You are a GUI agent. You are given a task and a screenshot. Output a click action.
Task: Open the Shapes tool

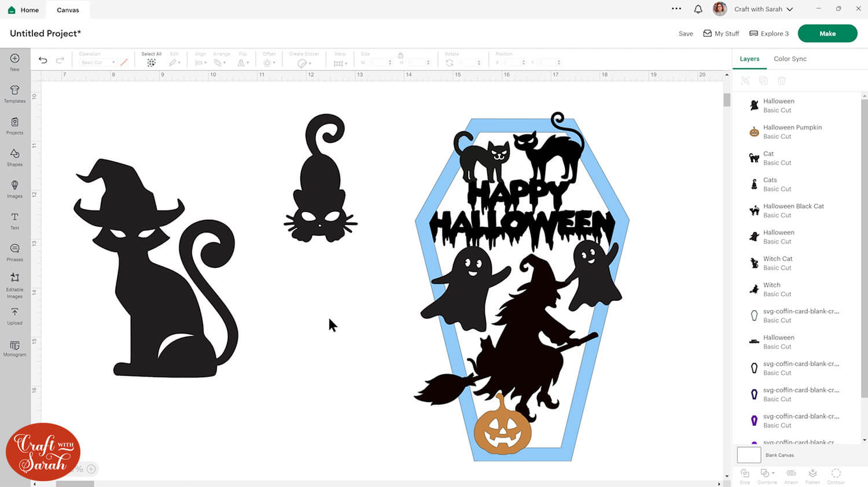pyautogui.click(x=15, y=157)
